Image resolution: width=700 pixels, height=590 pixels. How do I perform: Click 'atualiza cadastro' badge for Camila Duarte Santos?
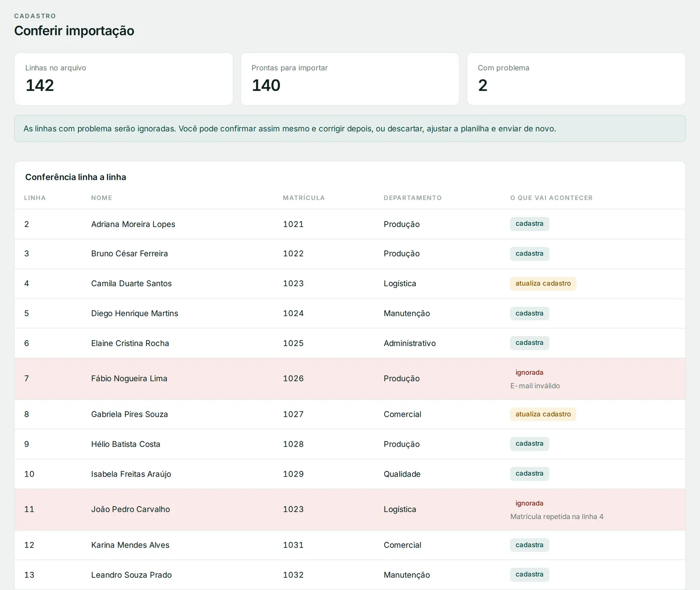click(543, 284)
